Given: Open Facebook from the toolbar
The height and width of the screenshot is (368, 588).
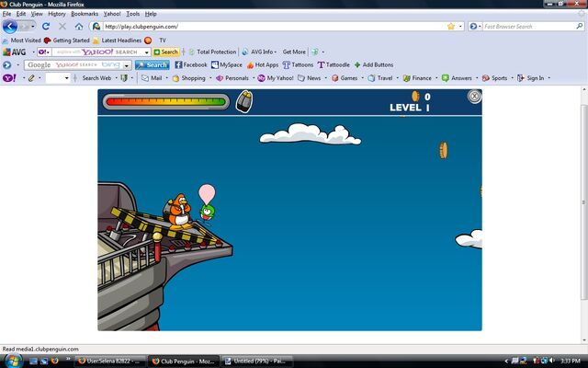Looking at the screenshot, I should tap(191, 65).
